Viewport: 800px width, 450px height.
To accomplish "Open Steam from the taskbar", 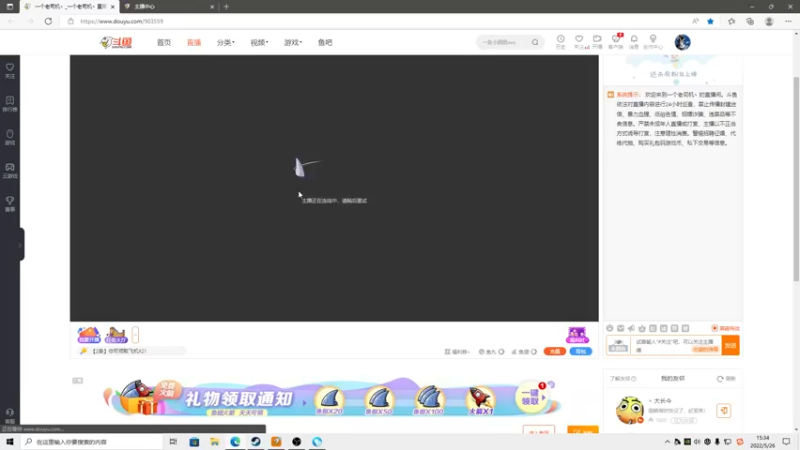I will [x=256, y=442].
